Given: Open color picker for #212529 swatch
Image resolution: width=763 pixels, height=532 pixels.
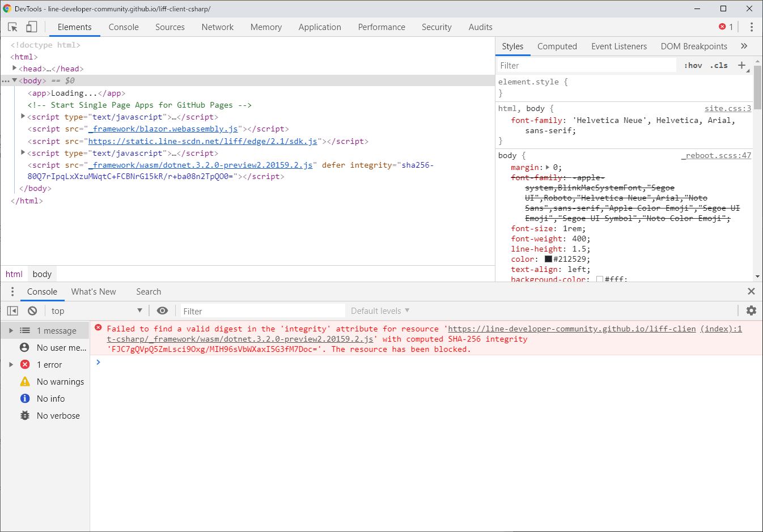Looking at the screenshot, I should 548,259.
